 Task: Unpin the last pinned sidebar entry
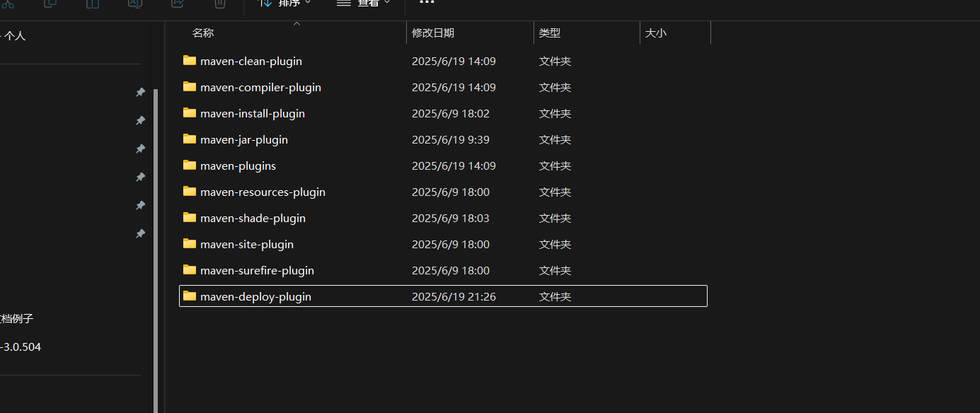[x=140, y=233]
